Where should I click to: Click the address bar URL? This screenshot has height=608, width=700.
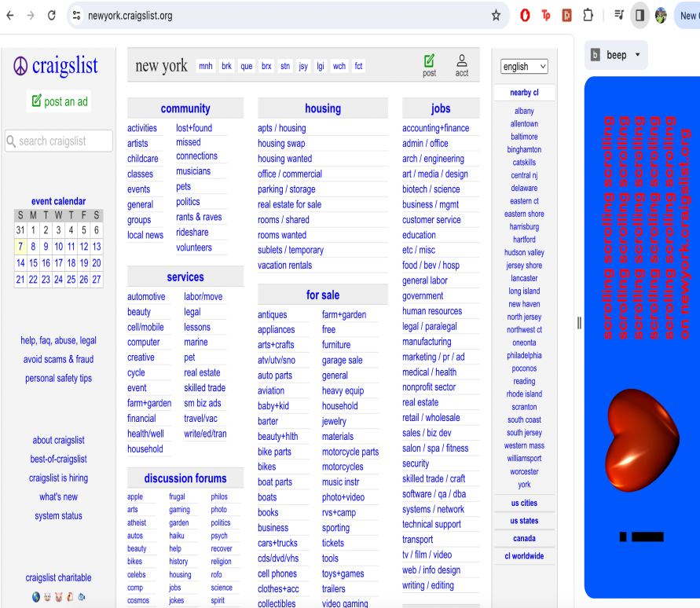click(x=130, y=16)
